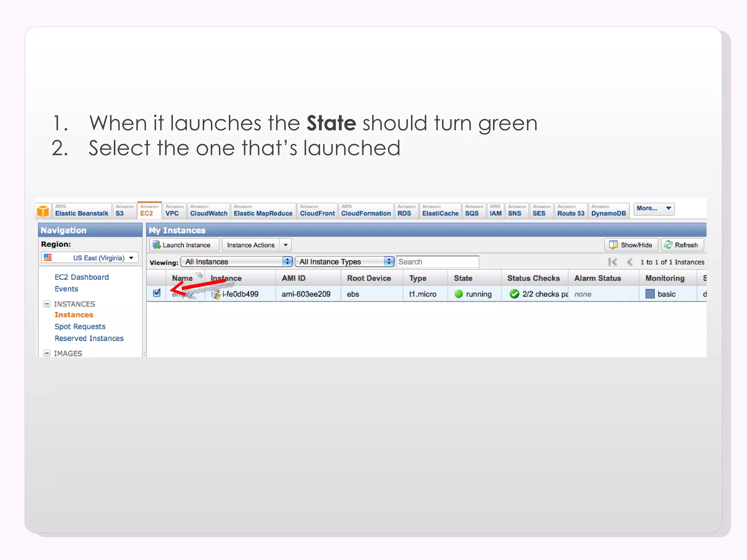Open the Instances navigation link
The height and width of the screenshot is (560, 747).
click(74, 315)
